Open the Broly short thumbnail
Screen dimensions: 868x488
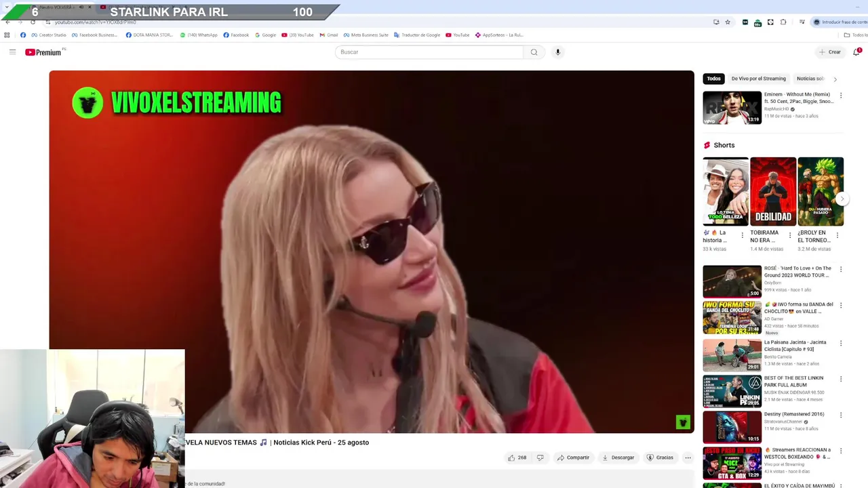coord(821,191)
